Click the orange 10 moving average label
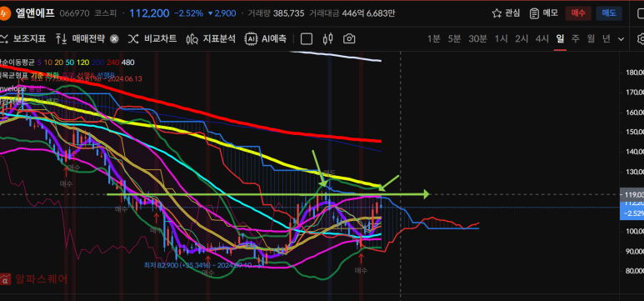The image size is (644, 301). (x=47, y=63)
